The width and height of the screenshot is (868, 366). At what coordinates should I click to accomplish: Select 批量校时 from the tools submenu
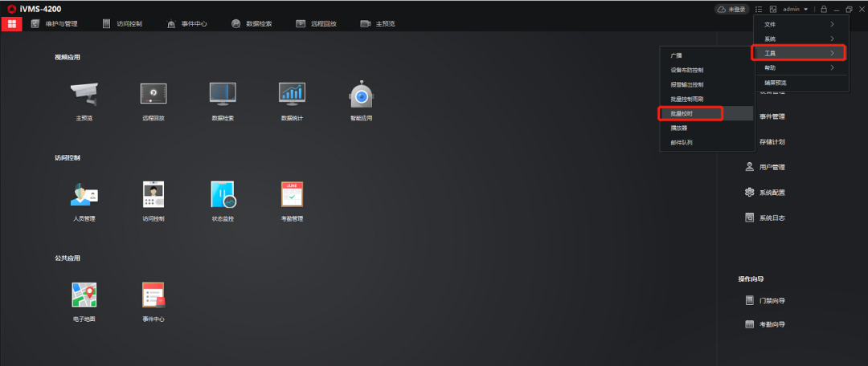pos(691,113)
